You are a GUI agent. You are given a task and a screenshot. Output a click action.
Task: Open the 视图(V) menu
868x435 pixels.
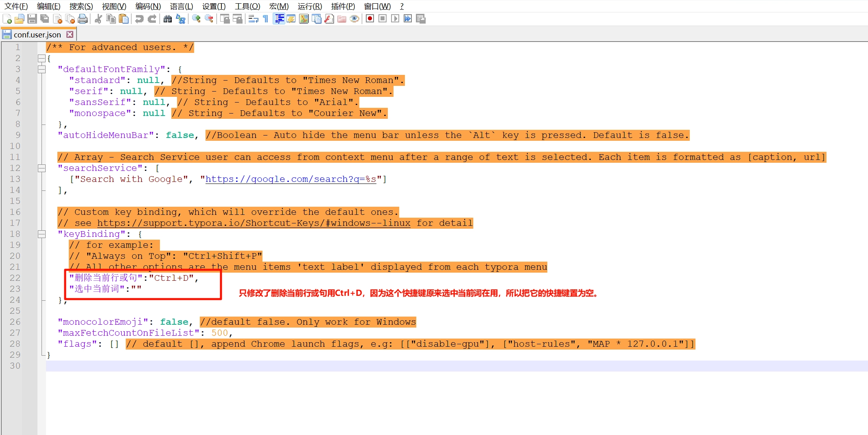coord(114,6)
